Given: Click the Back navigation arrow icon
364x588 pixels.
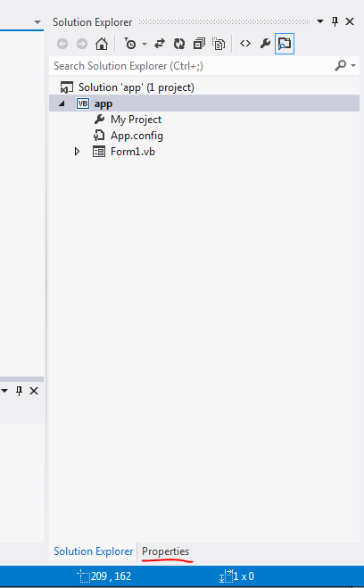Looking at the screenshot, I should point(62,45).
